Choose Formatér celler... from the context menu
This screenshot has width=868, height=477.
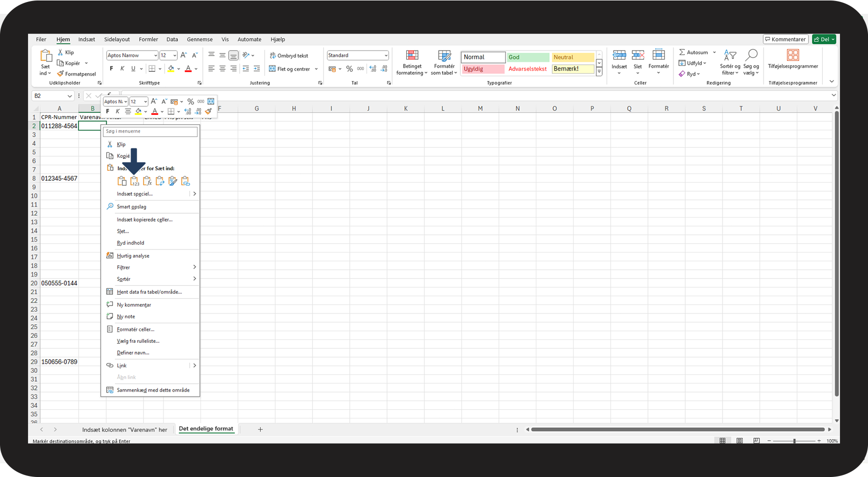[136, 329]
